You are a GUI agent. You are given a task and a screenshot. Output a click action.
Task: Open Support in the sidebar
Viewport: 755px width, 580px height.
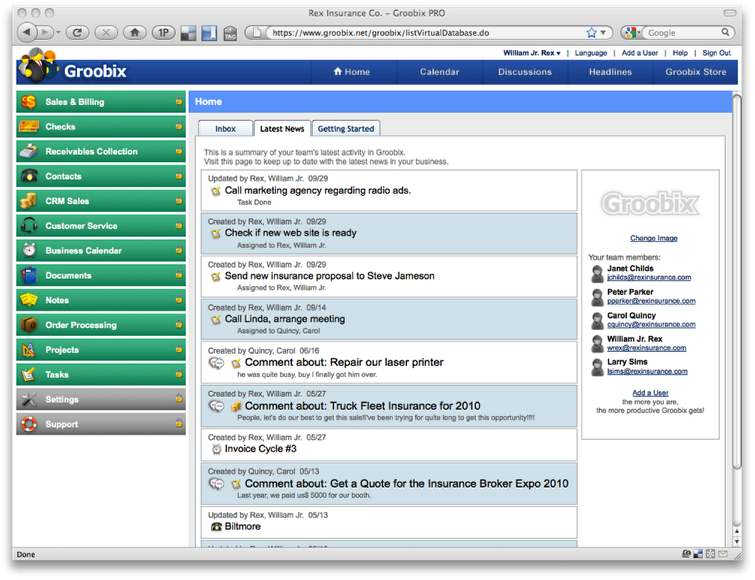(101, 424)
